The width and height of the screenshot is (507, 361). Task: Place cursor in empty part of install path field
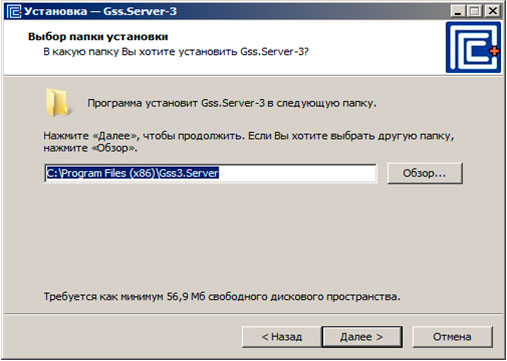[x=297, y=173]
